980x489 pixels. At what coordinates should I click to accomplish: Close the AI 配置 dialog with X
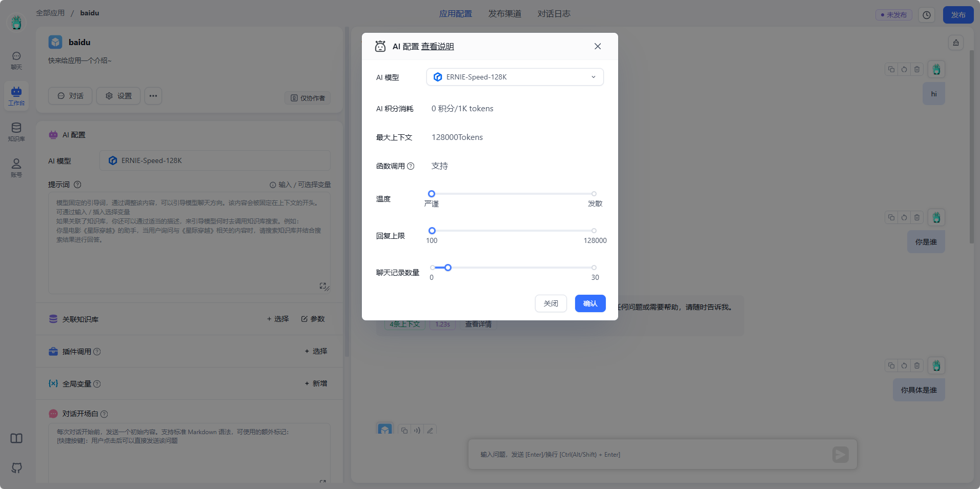[598, 46]
